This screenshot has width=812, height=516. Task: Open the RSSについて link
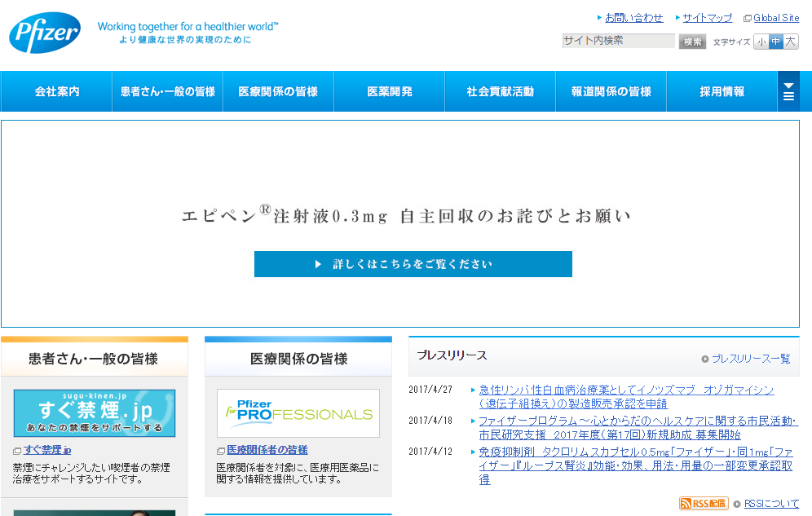771,504
